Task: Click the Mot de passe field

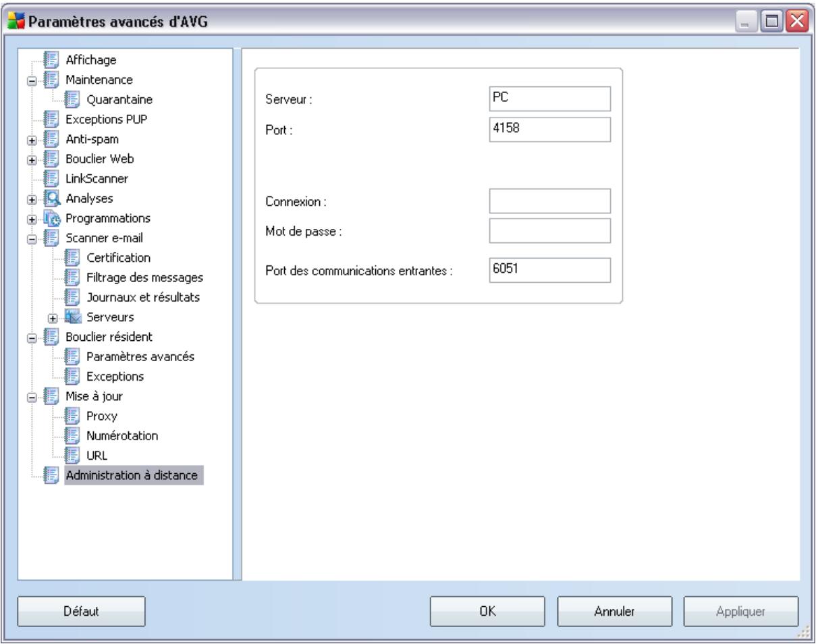Action: [x=550, y=230]
